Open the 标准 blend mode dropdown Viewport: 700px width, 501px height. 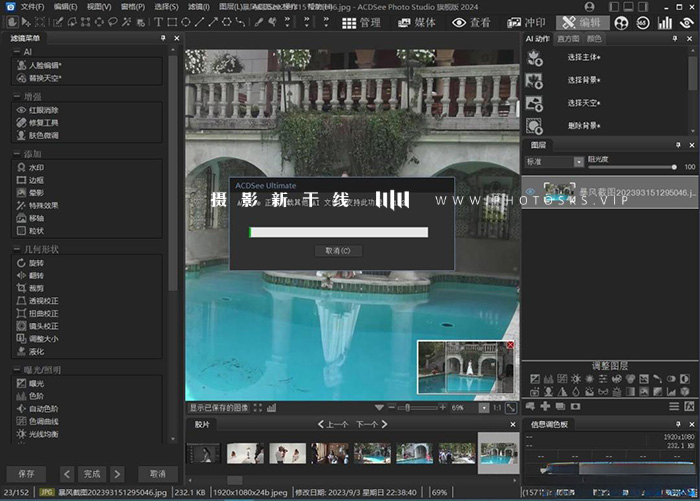tap(554, 162)
